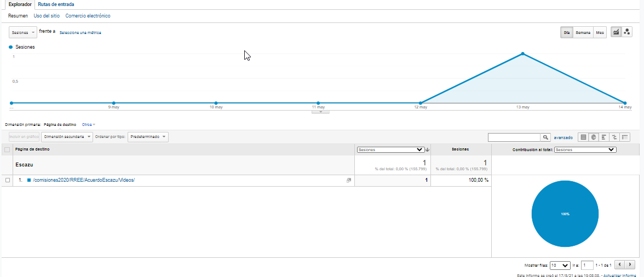Click the 14 may data point on chart
This screenshot has height=277, width=644.
click(x=625, y=102)
